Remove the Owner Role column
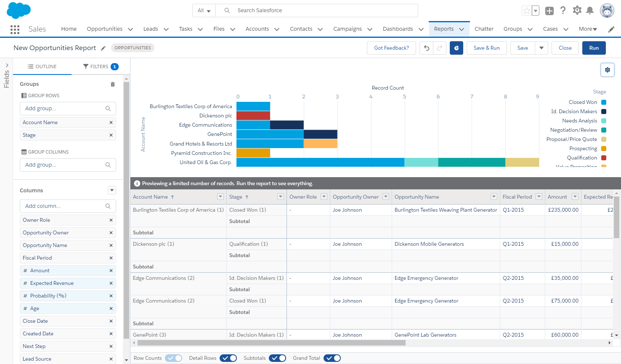Image resolution: width=621 pixels, height=364 pixels. (111, 220)
